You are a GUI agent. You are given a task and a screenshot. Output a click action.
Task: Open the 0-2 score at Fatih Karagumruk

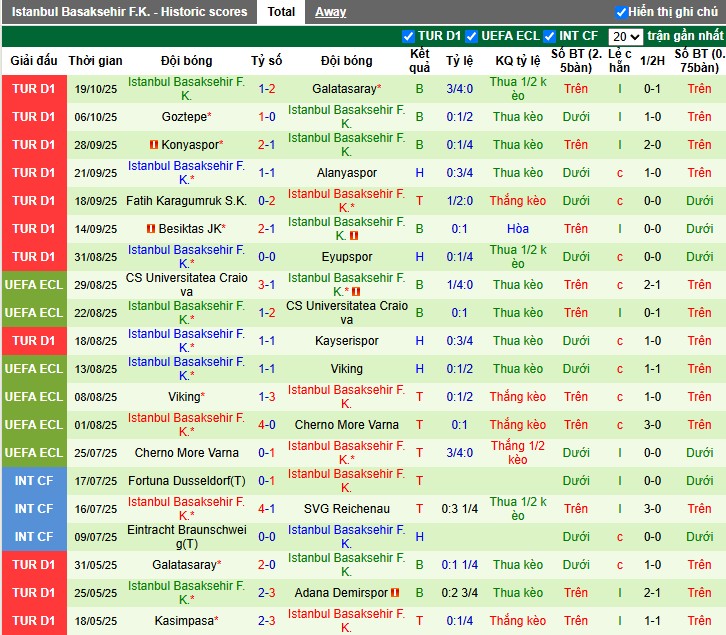[267, 201]
